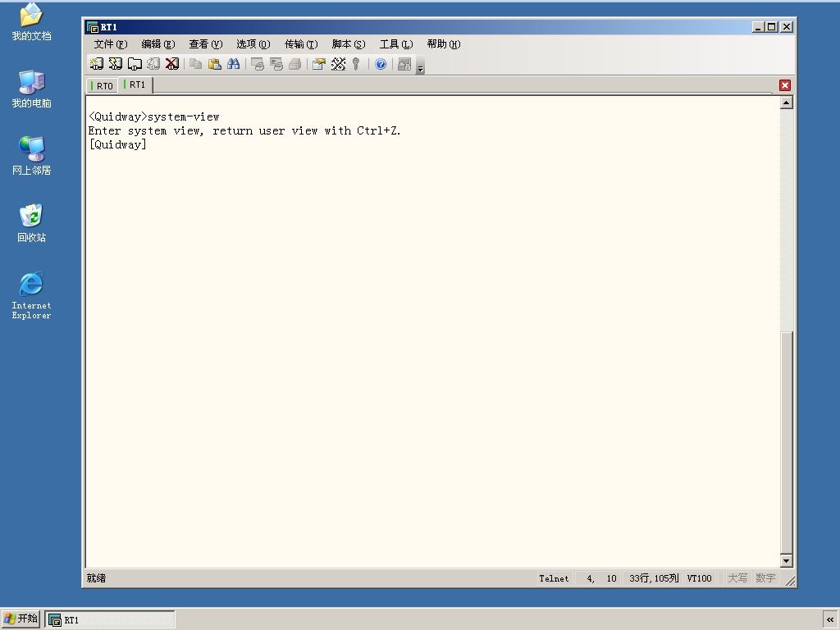The height and width of the screenshot is (630, 840).
Task: Click the Disconnect icon with red X
Action: click(x=172, y=64)
